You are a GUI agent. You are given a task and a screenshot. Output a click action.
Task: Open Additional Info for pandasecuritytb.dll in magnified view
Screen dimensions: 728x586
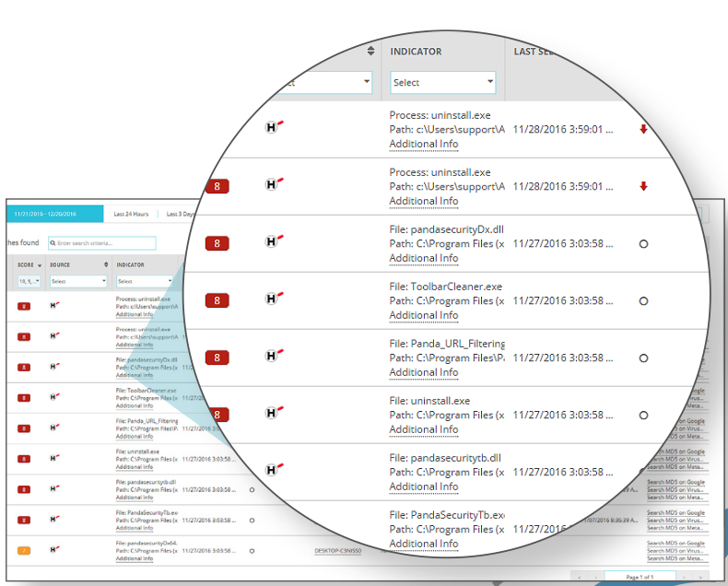pyautogui.click(x=423, y=486)
